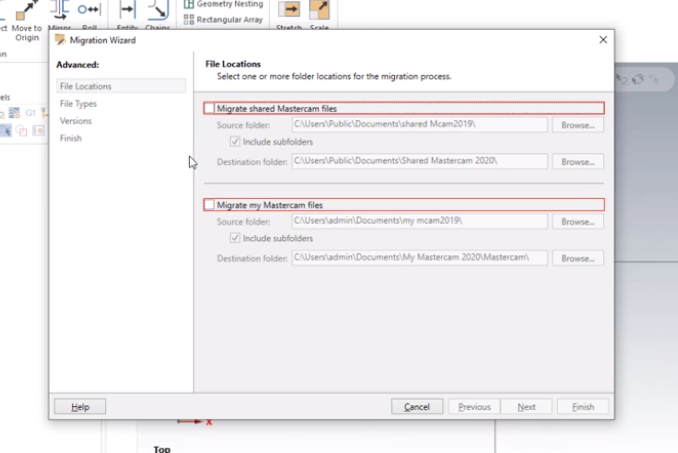Select Versions step in wizard sidebar
678x453 pixels.
click(x=76, y=121)
